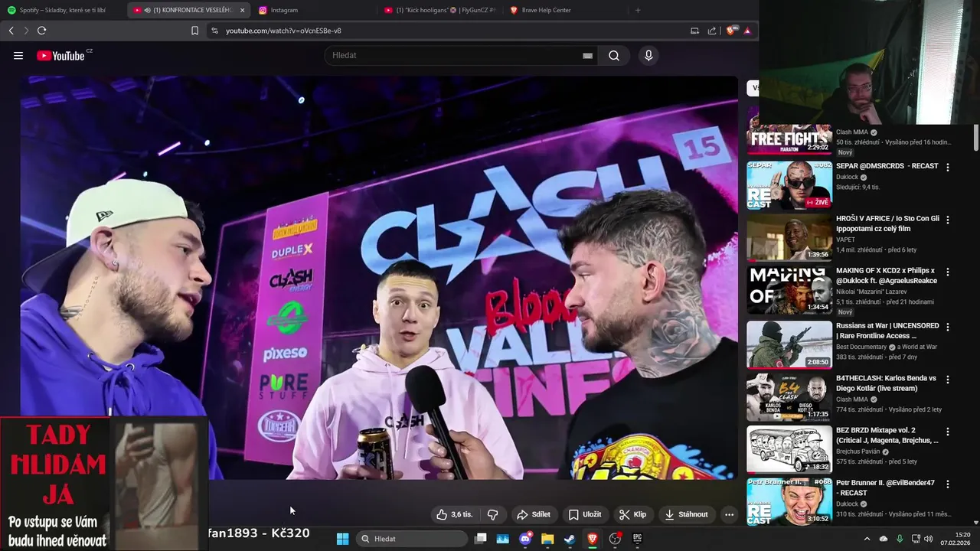980x551 pixels.
Task: Switch to the Spotify tab
Action: [63, 10]
